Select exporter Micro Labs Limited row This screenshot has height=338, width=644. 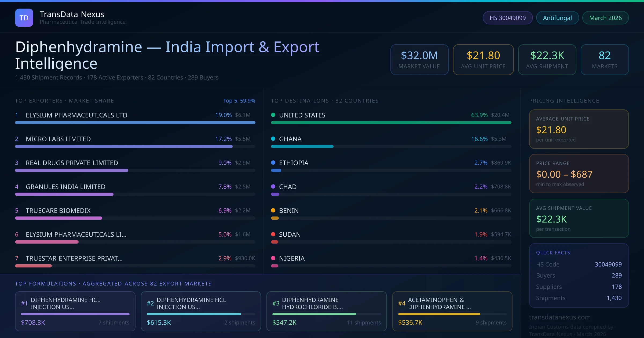tap(58, 139)
